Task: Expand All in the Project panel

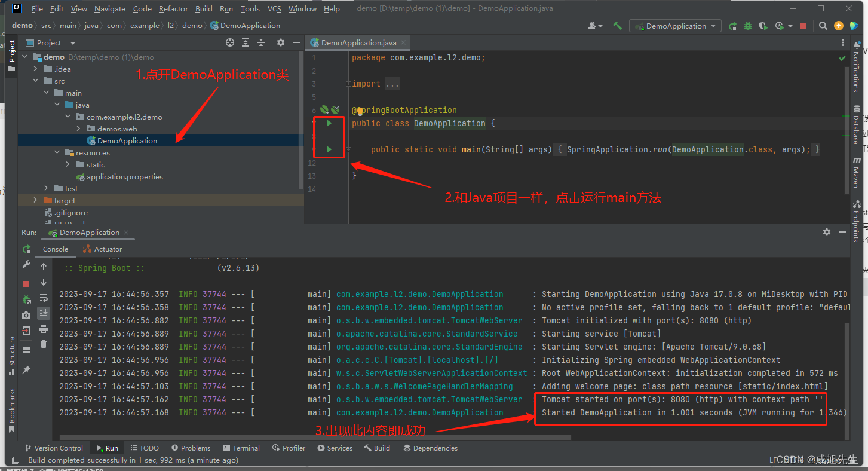Action: click(x=246, y=42)
